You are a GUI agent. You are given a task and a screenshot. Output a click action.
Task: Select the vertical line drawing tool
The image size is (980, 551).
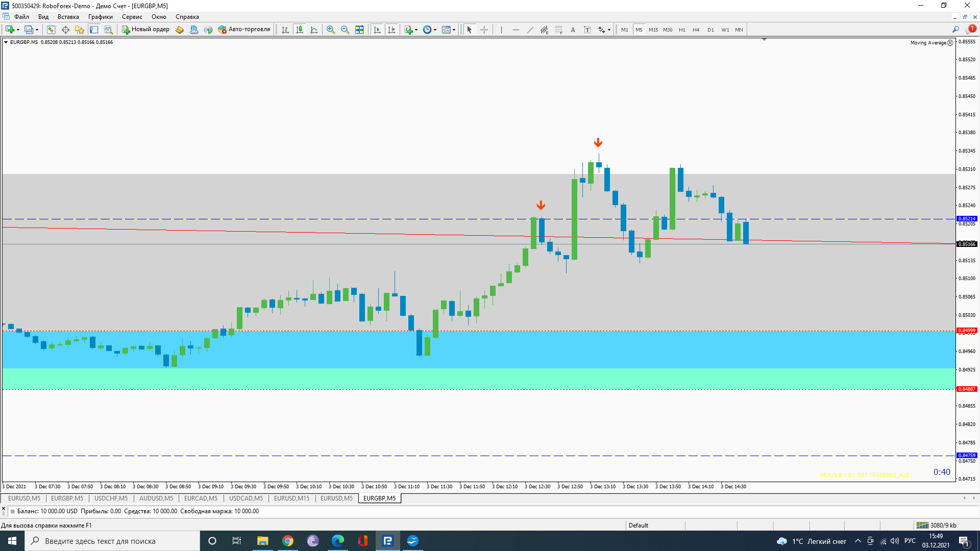coord(502,30)
